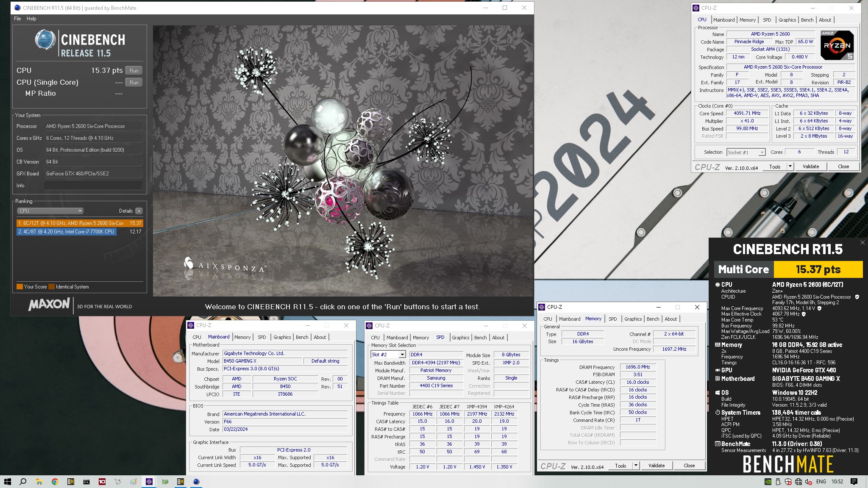Open Ranking CPU dropdown in Cinebench
The image size is (868, 488).
coord(50,211)
